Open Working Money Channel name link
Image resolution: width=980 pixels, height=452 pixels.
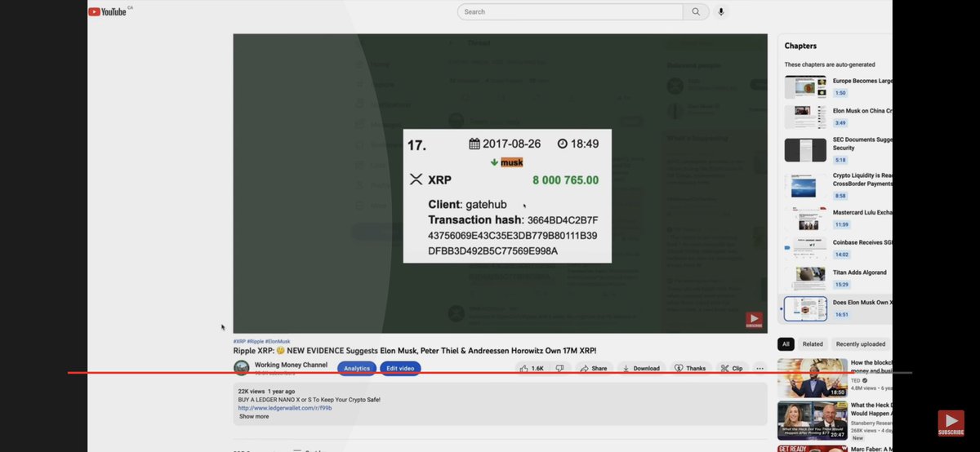(x=292, y=365)
